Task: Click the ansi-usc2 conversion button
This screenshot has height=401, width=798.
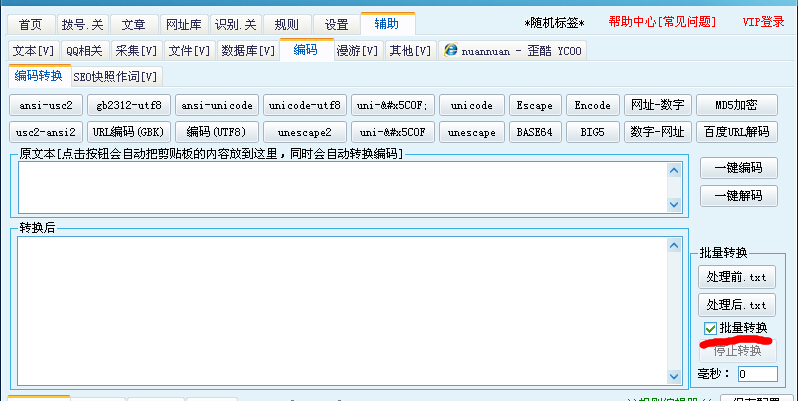Action: pos(46,105)
